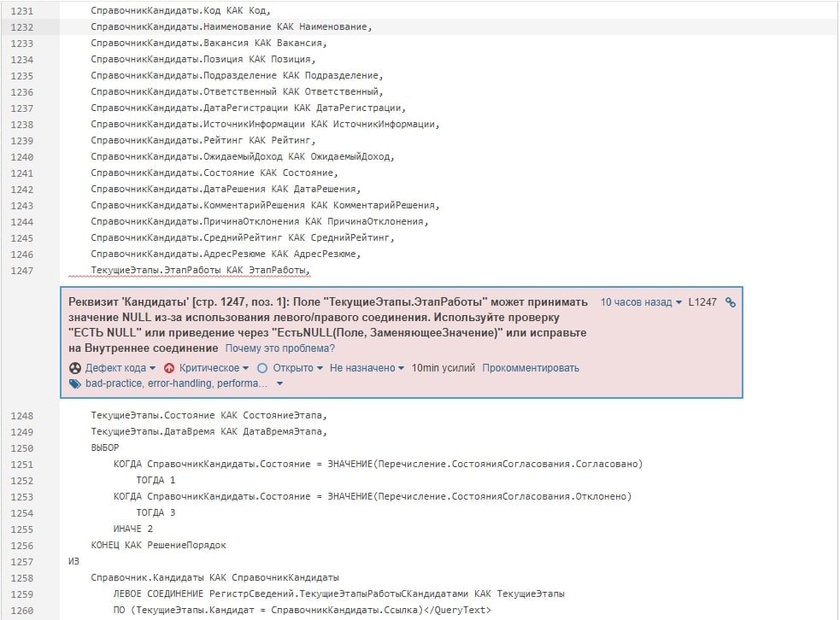Click code line СправочникКандидаты.Наименование КАК Наименование

(232, 26)
